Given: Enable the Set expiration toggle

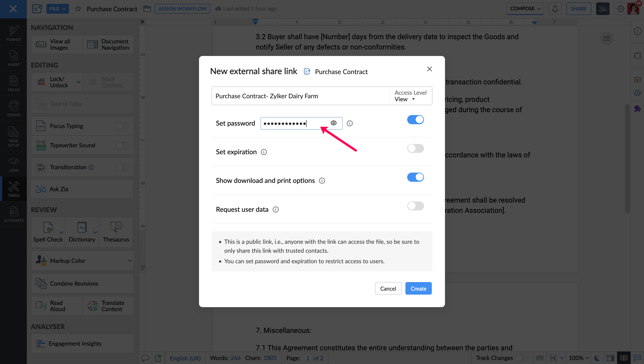Looking at the screenshot, I should (x=415, y=148).
